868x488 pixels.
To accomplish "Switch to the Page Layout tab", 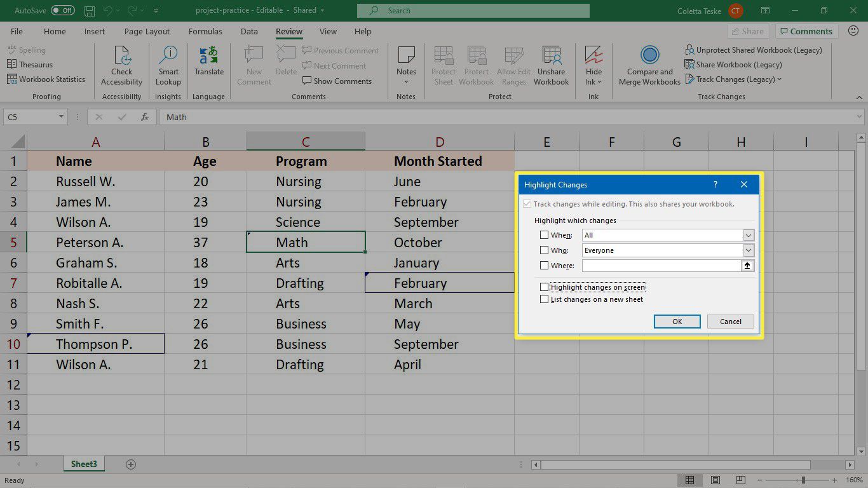I will [x=147, y=31].
